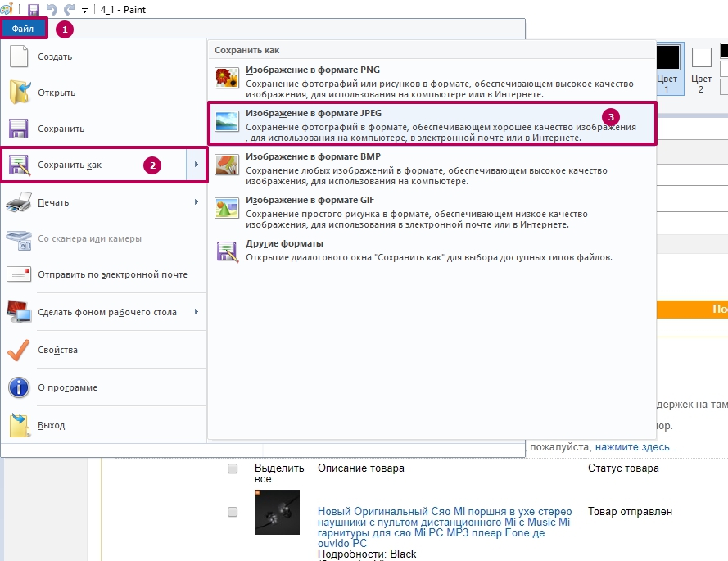Image resolution: width=728 pixels, height=561 pixels.
Task: Click the Свойства checkmark icon
Action: coord(18,350)
